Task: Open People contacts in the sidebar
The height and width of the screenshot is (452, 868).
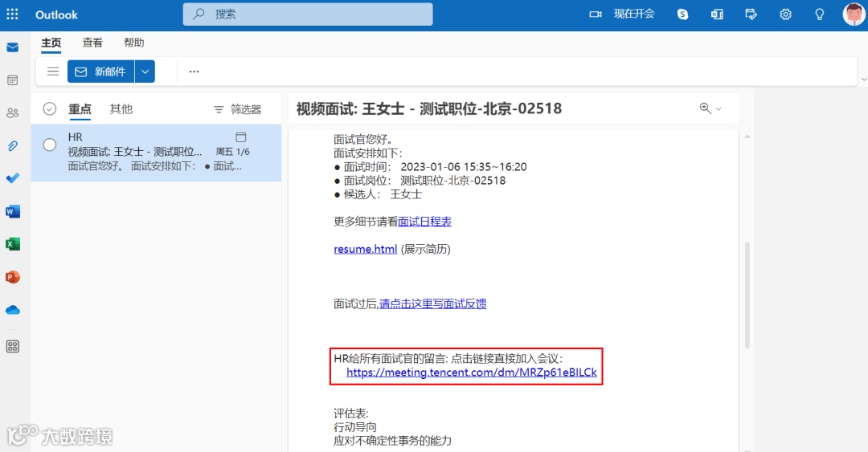Action: (13, 113)
